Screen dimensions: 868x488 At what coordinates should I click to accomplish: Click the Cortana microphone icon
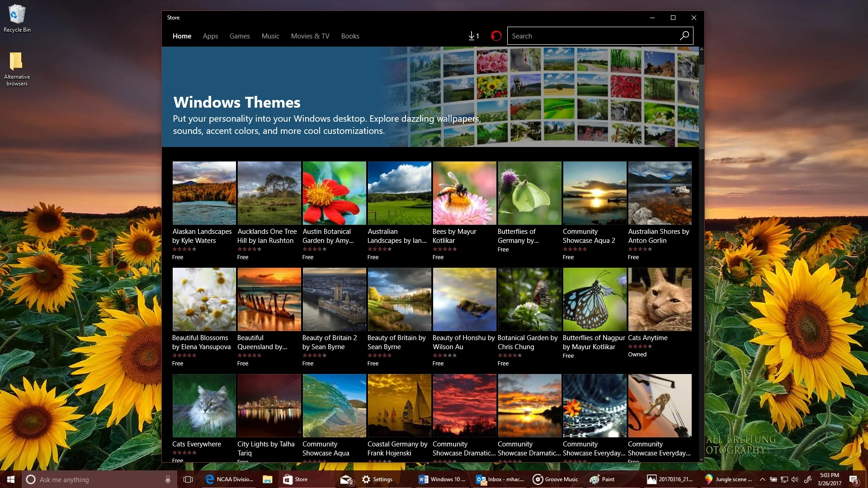click(168, 479)
